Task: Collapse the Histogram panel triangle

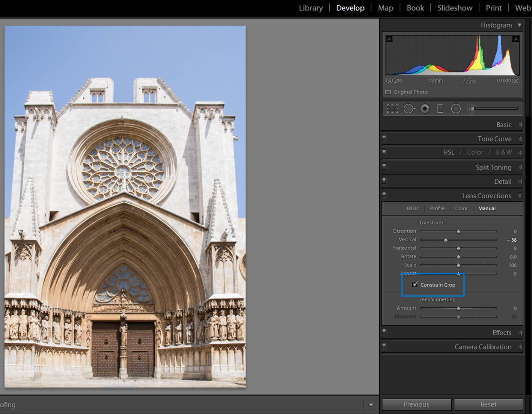Action: click(x=520, y=25)
